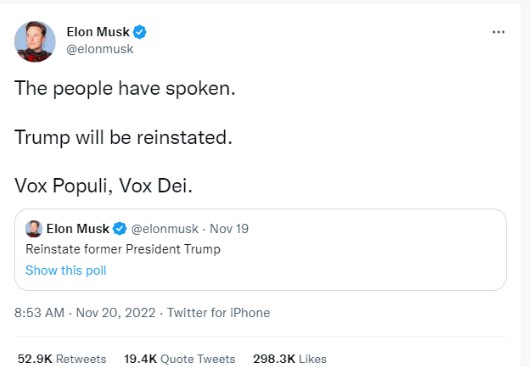Viewport: 530px width, 367px height.
Task: Open the three-dot more options menu
Action: (498, 32)
